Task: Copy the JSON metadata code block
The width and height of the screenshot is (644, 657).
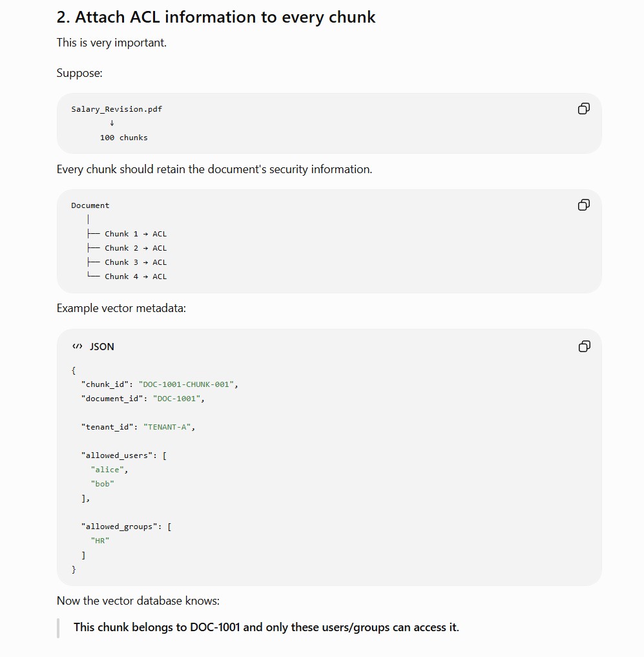Action: click(584, 346)
